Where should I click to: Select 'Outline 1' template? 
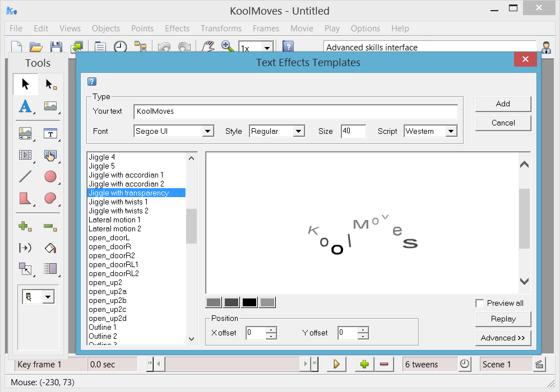point(136,328)
